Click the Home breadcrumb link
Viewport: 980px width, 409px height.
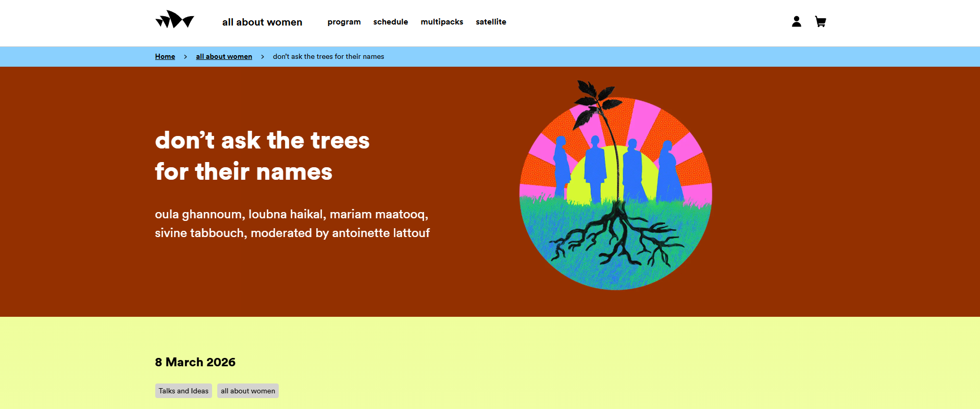coord(165,57)
